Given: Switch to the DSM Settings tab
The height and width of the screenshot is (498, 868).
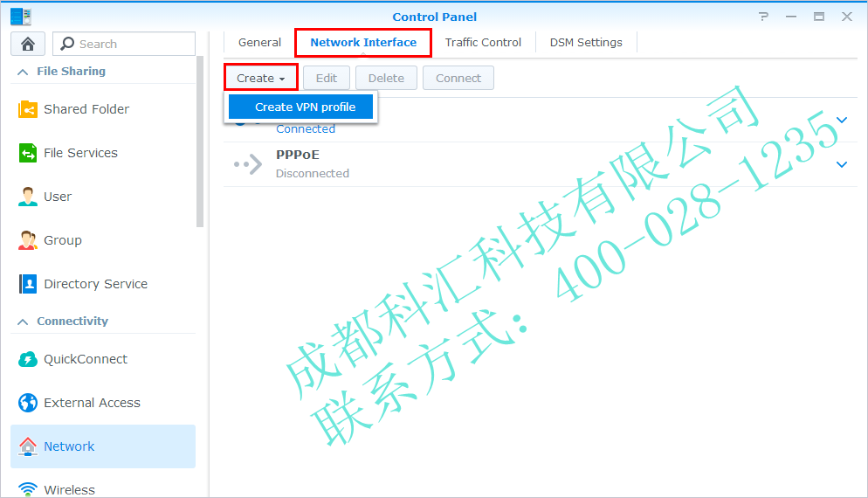Looking at the screenshot, I should [x=586, y=43].
